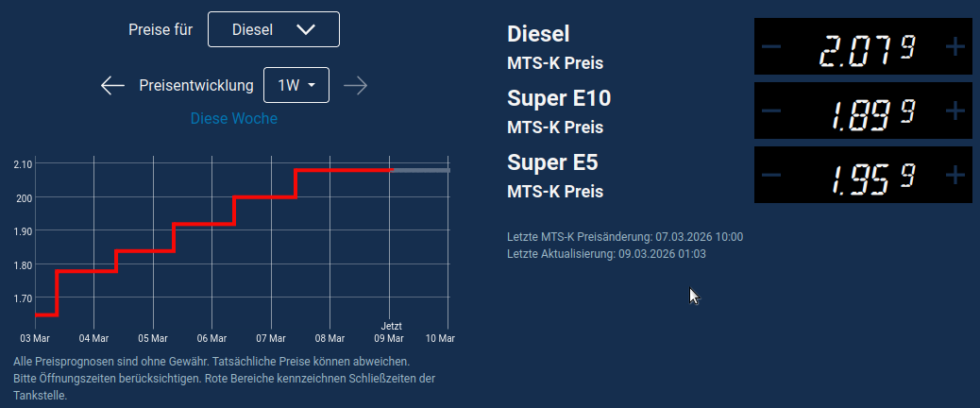Expand the 1W time range dropdown
Screen dimensions: 980x408
tap(296, 86)
